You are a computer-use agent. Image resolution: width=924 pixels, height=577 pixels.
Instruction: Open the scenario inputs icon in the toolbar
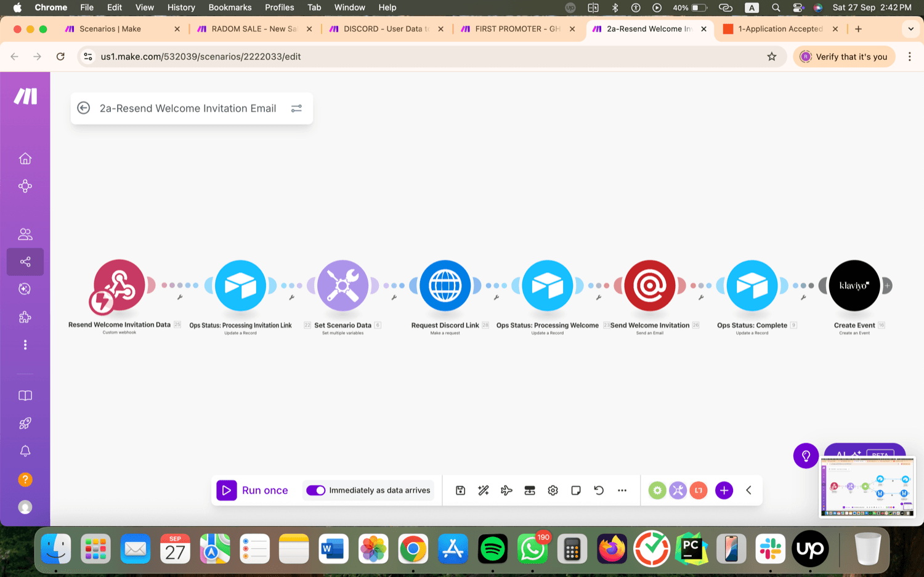tap(530, 490)
